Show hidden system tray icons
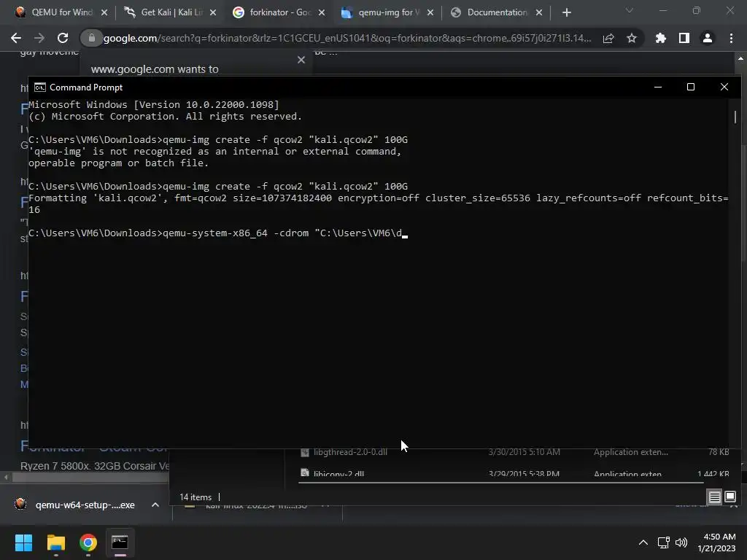Image resolution: width=747 pixels, height=560 pixels. click(x=643, y=542)
